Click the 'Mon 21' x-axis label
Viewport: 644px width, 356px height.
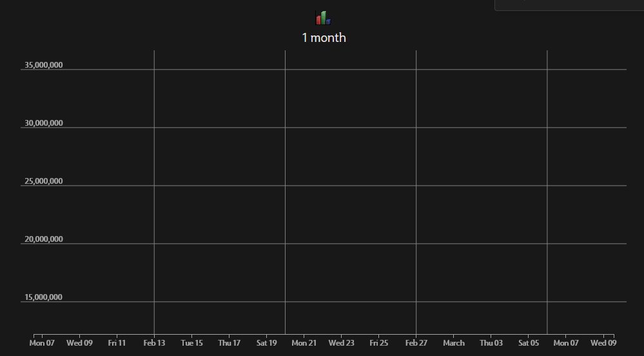click(x=304, y=343)
